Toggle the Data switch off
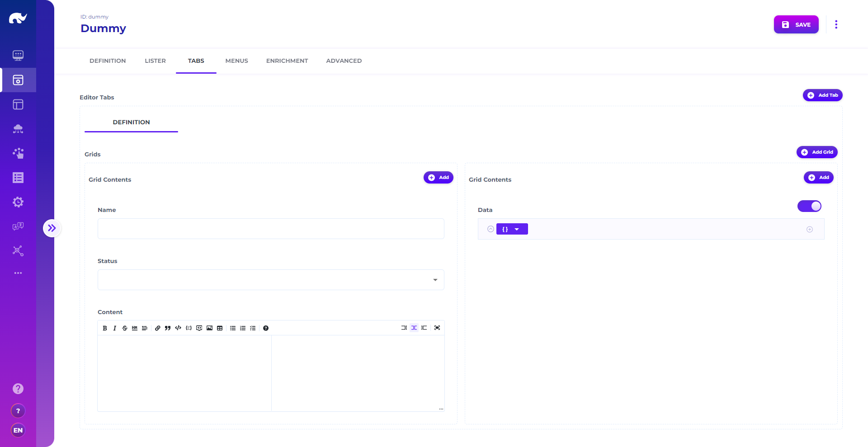The width and height of the screenshot is (868, 447). [x=809, y=206]
